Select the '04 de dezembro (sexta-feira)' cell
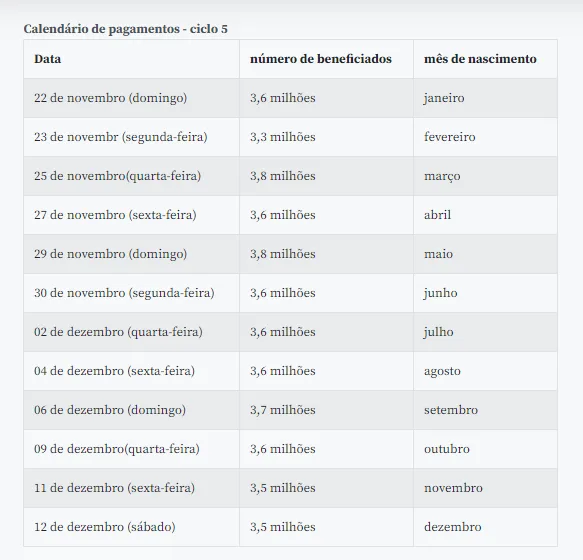 pyautogui.click(x=132, y=371)
